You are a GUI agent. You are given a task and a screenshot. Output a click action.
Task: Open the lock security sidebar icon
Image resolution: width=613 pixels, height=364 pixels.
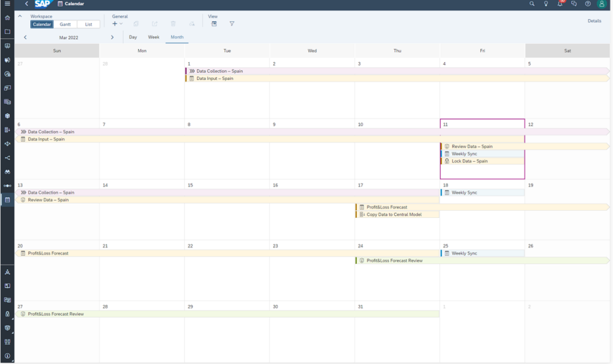click(x=7, y=314)
